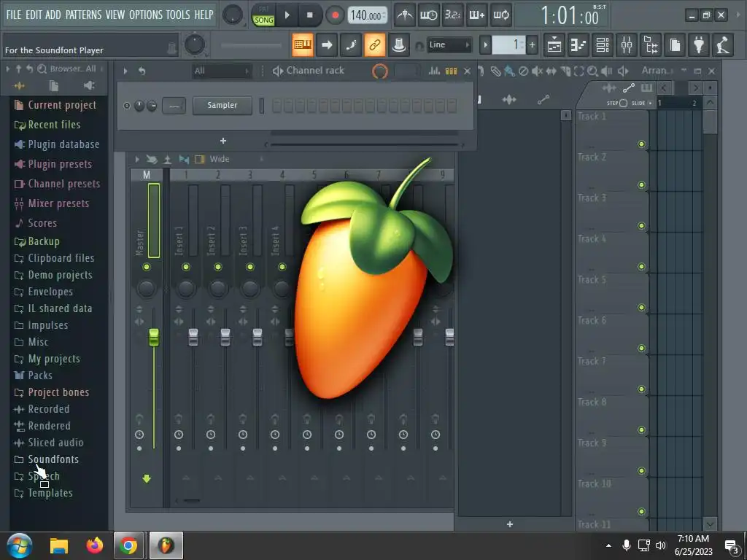The height and width of the screenshot is (560, 747).
Task: Click the Insert 1 volume fader
Action: [193, 337]
